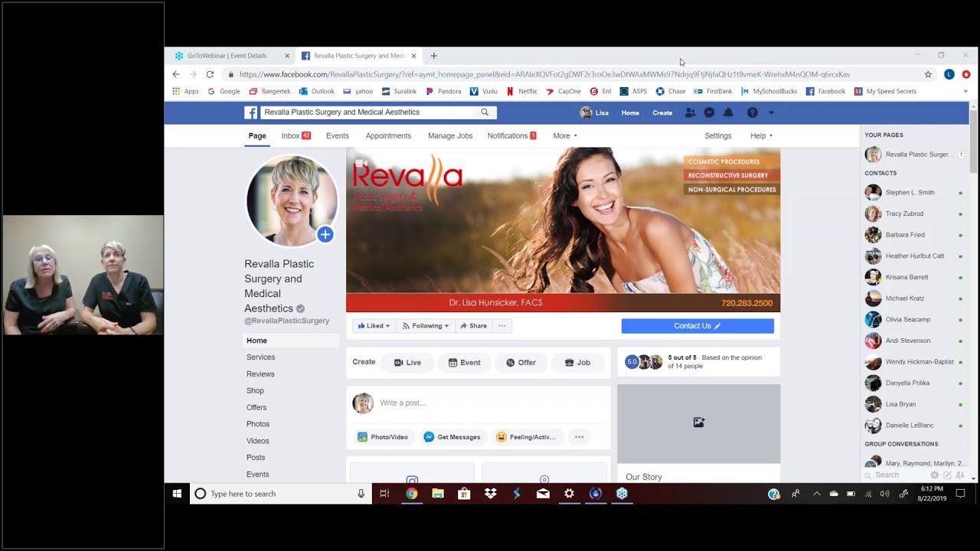The height and width of the screenshot is (551, 980).
Task: Click the Cortana microphone icon
Action: (361, 494)
